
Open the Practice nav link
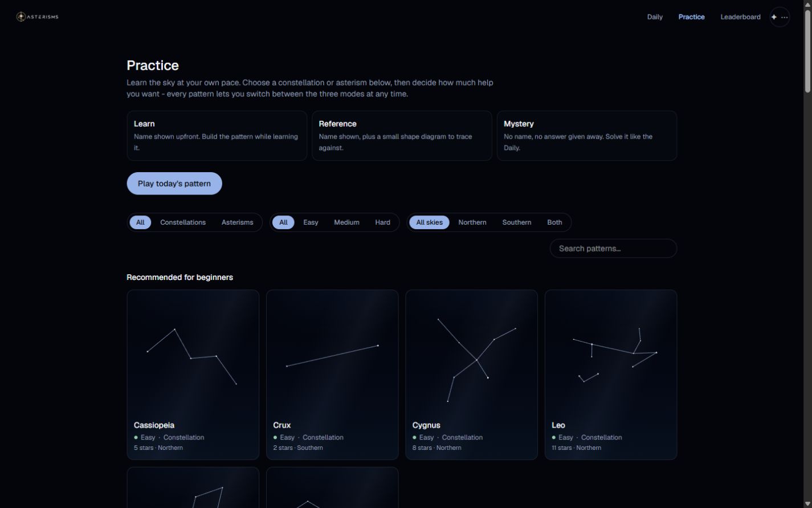pyautogui.click(x=691, y=17)
